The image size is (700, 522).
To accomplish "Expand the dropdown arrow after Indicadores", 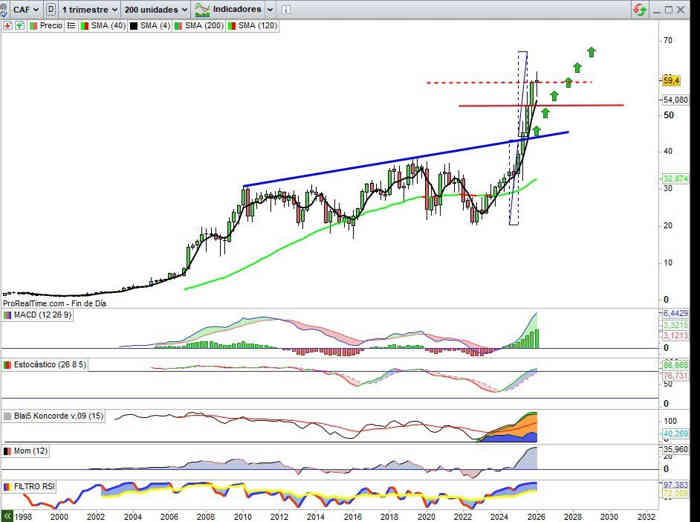I will [x=270, y=9].
